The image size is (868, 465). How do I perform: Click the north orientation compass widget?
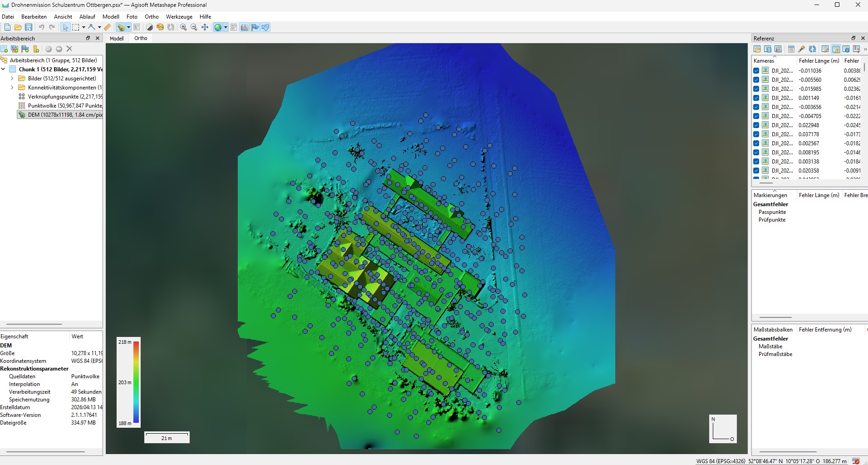coord(722,429)
